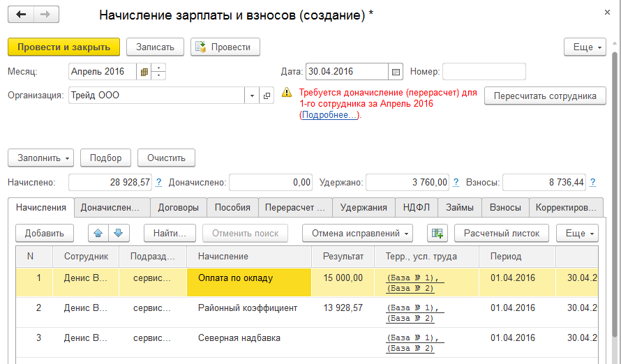Expand the organization dropdown arrow

tap(251, 96)
